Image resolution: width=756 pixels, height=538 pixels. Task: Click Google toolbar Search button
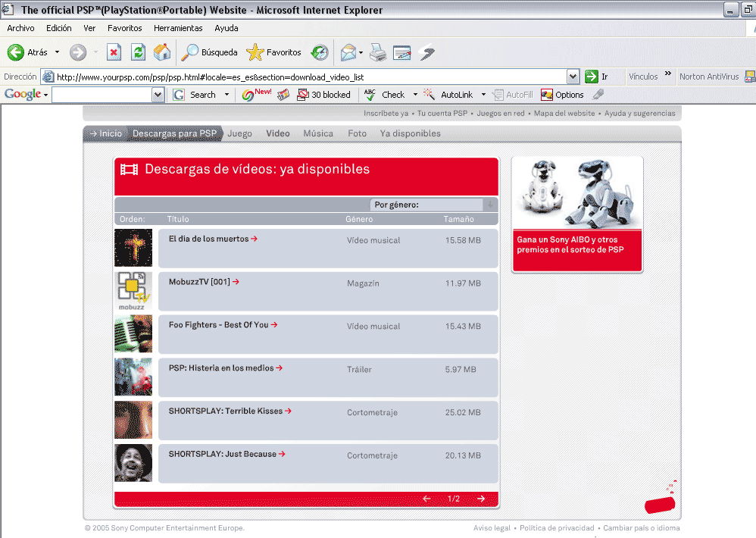[x=195, y=95]
